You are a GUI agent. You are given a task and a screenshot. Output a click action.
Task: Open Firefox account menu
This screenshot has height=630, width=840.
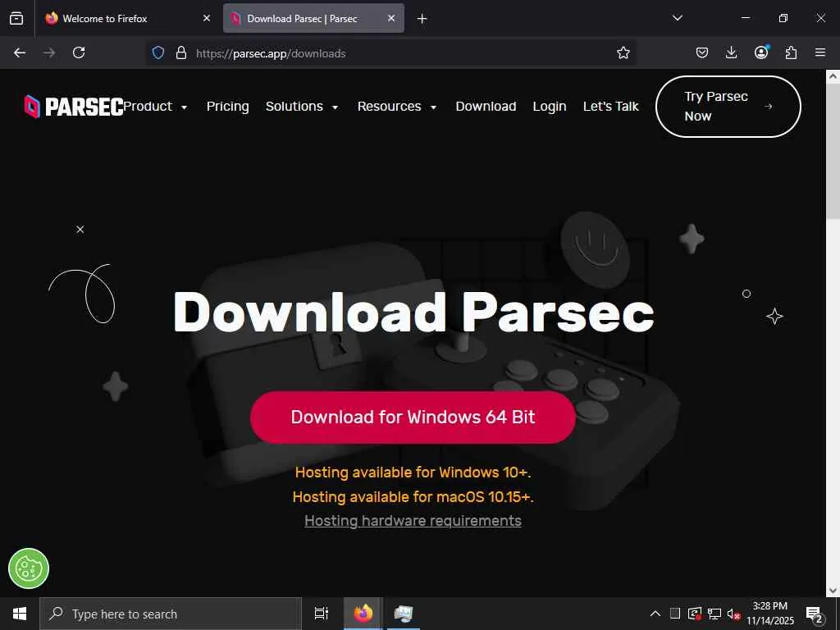[x=761, y=52]
